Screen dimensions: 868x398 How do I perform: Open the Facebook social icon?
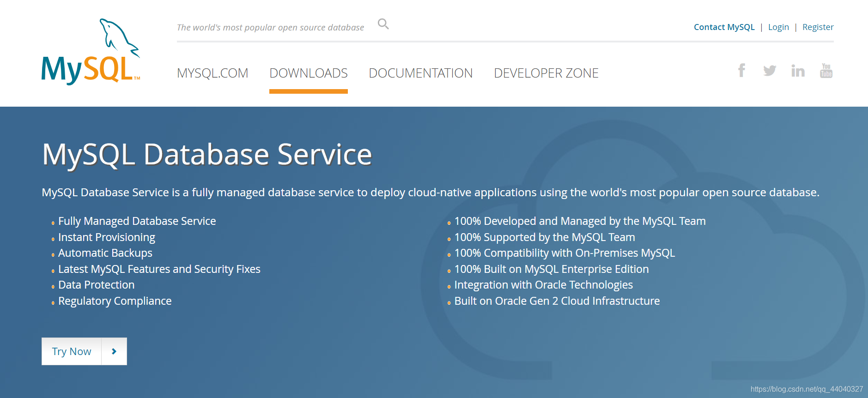click(741, 71)
